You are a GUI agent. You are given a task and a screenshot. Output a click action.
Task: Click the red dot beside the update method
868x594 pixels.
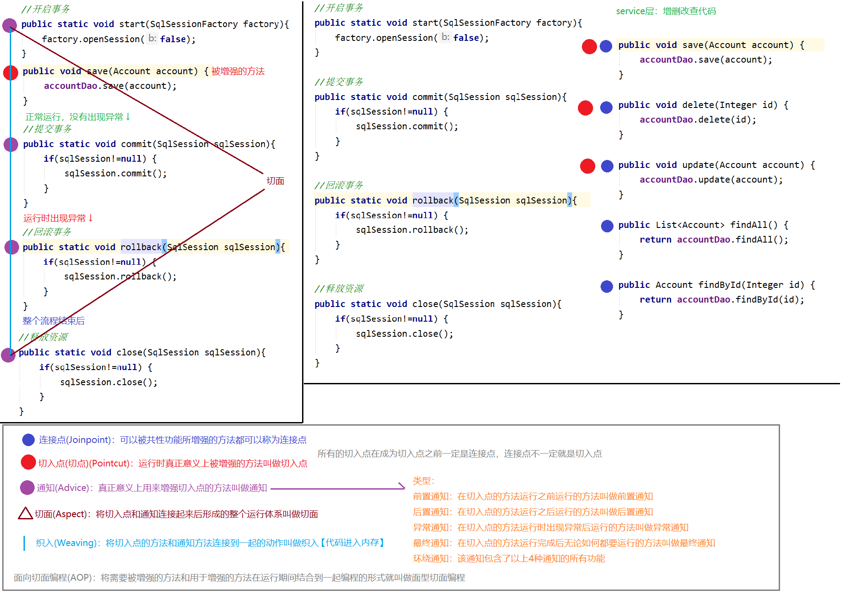pyautogui.click(x=588, y=166)
